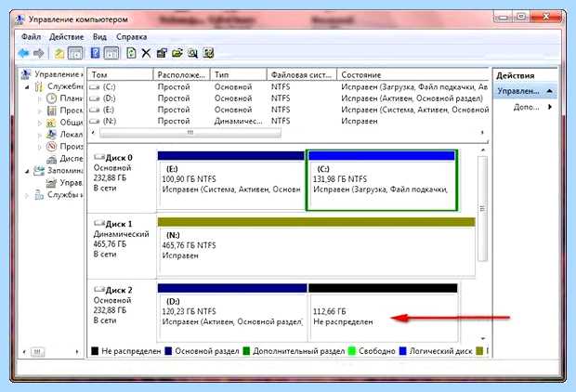Click the Состояние column header
This screenshot has height=392, width=576.
413,74
